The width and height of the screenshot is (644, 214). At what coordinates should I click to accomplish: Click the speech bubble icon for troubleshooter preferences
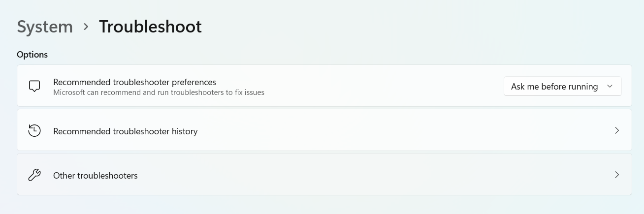coord(34,86)
